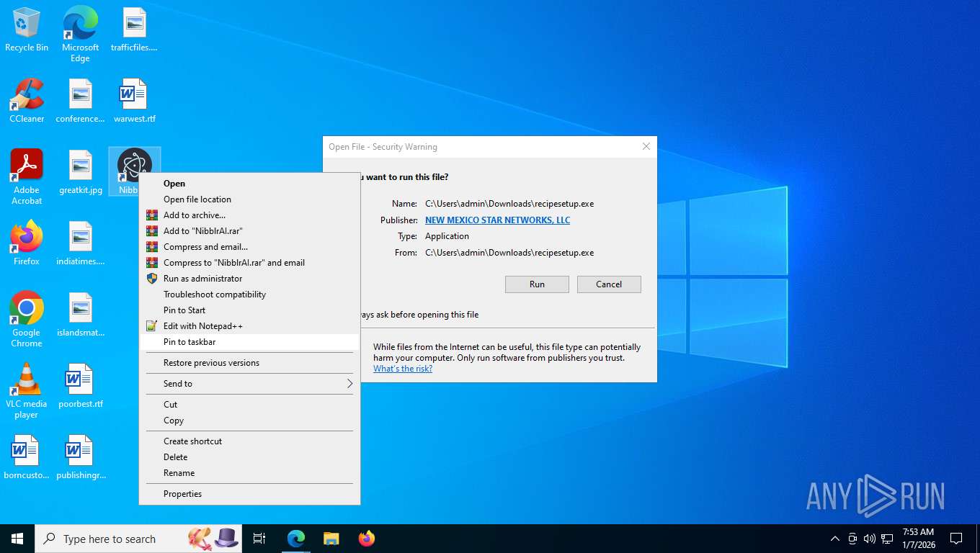This screenshot has width=980, height=553.
Task: Choose Run as administrator
Action: 249,279
